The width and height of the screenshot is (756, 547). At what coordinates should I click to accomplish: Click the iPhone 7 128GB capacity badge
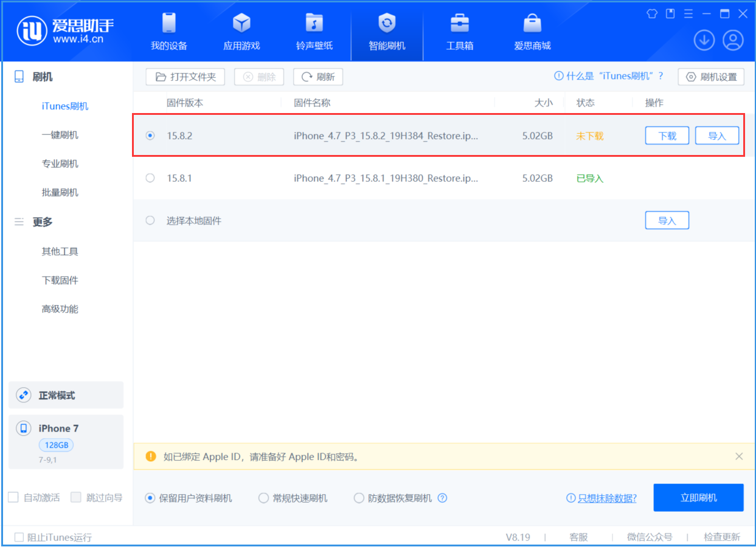[56, 445]
